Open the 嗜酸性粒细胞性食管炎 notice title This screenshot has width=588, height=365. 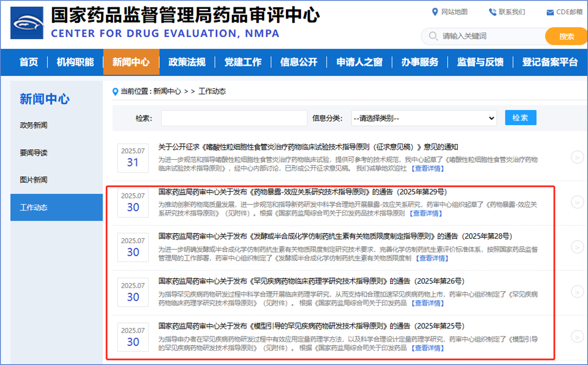[308, 147]
